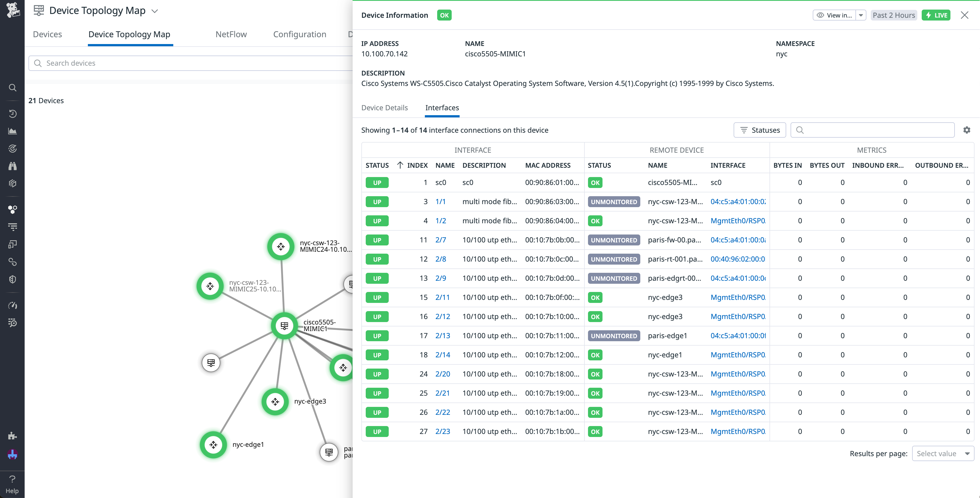
Task: Switch to the Device Details tab
Action: 384,108
